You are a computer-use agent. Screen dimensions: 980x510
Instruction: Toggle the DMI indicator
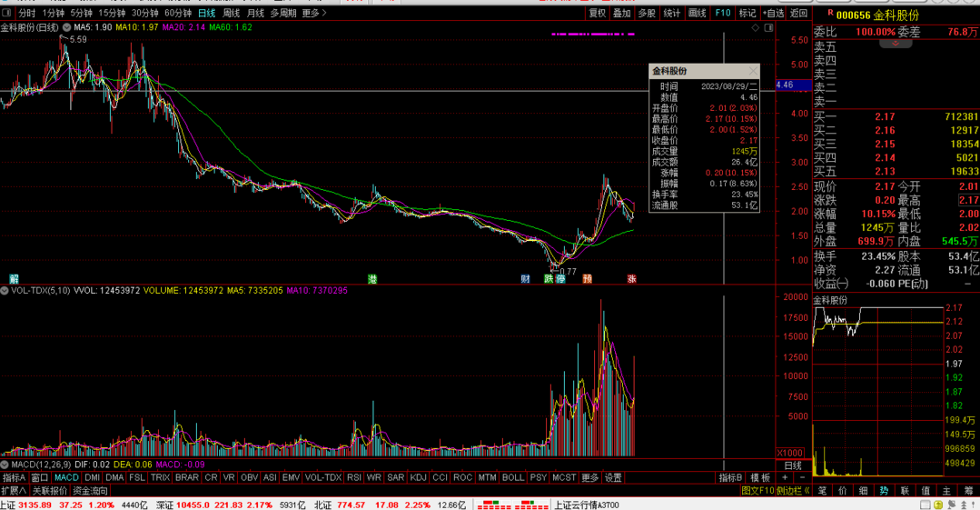pyautogui.click(x=92, y=477)
